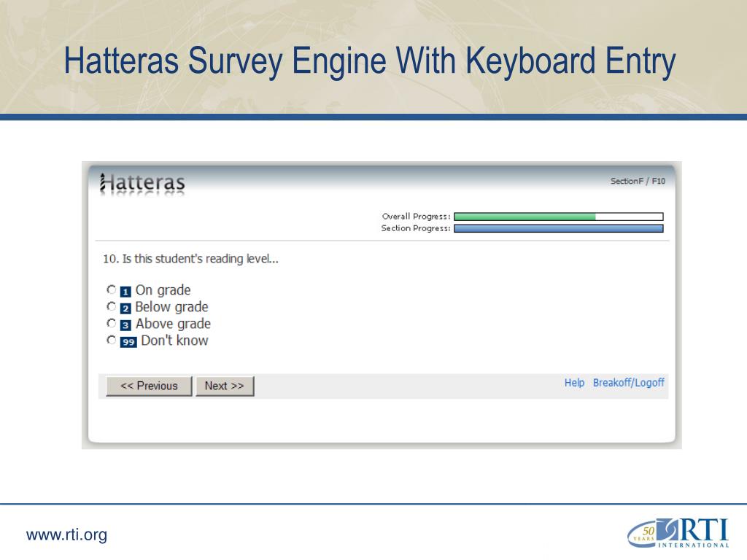Click the slide title Hatteras Survey Engine
The height and width of the screenshot is (560, 747).
370,61
